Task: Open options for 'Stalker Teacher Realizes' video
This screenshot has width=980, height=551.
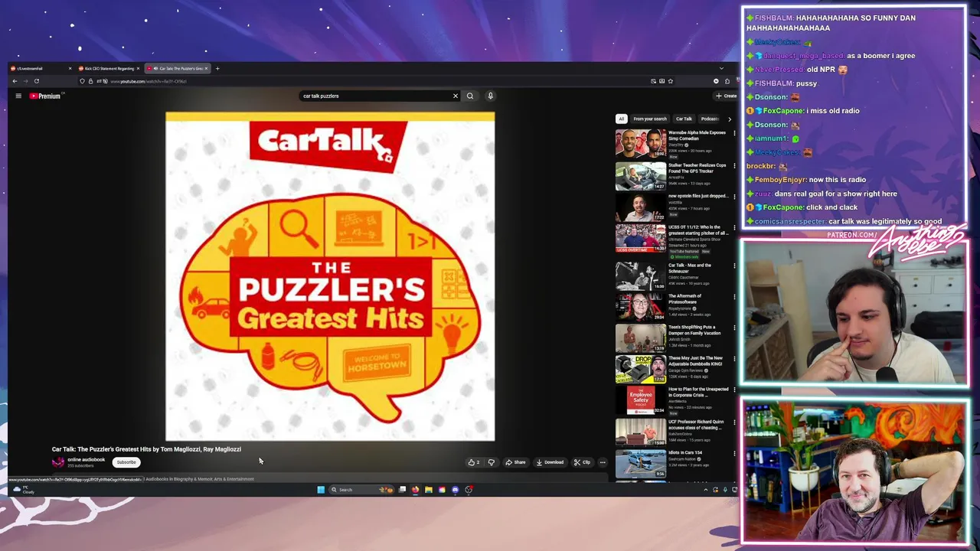Action: pyautogui.click(x=734, y=166)
